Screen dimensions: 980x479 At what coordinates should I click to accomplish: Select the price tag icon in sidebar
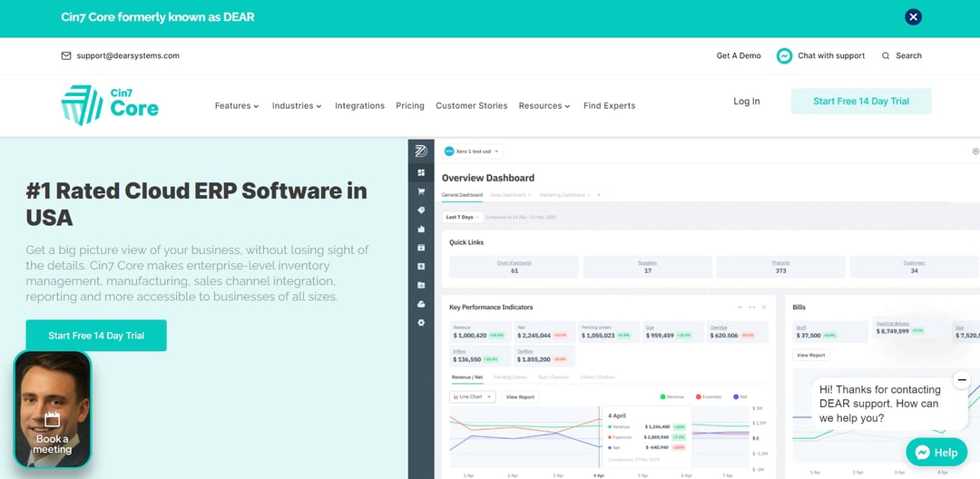pos(421,210)
